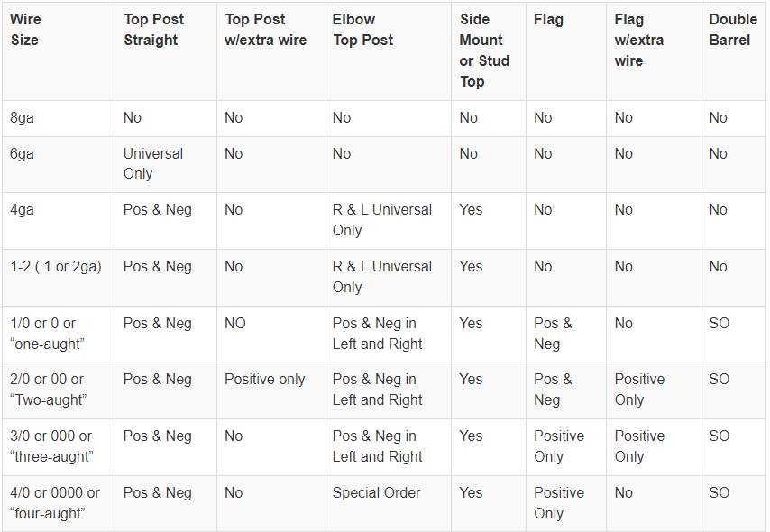The width and height of the screenshot is (770, 532).
Task: Select the "Top Post Straight" header cell
Action: 151,30
